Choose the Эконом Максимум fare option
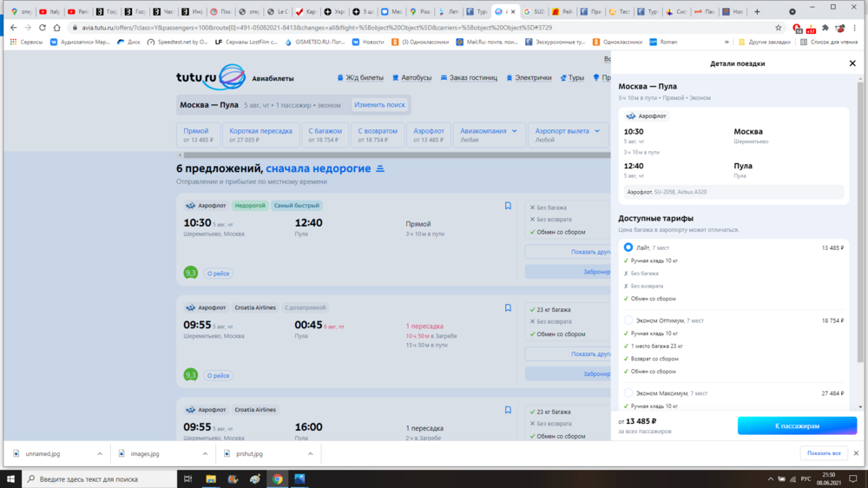 pos(628,393)
